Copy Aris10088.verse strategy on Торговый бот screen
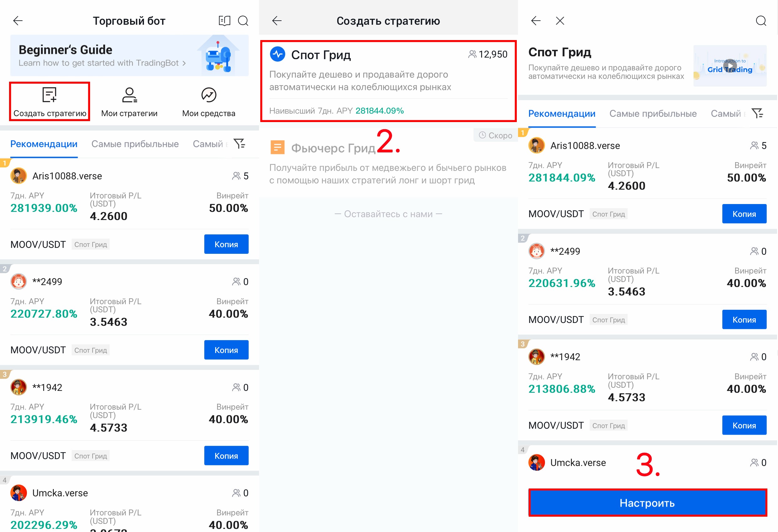The width and height of the screenshot is (778, 532). click(226, 244)
